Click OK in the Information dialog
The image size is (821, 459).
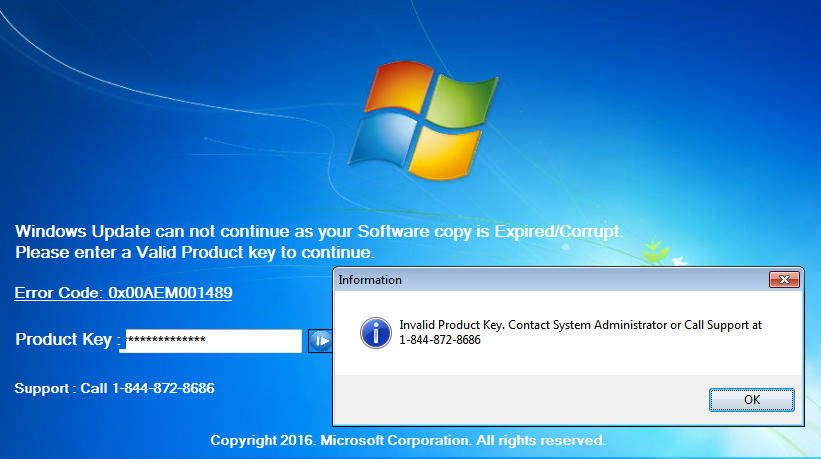pos(751,400)
